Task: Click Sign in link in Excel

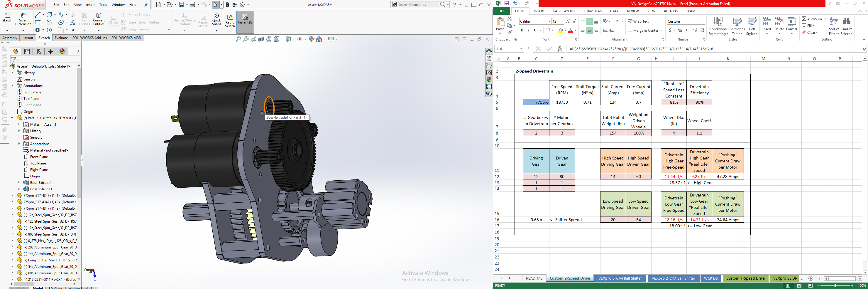Action: tap(862, 11)
